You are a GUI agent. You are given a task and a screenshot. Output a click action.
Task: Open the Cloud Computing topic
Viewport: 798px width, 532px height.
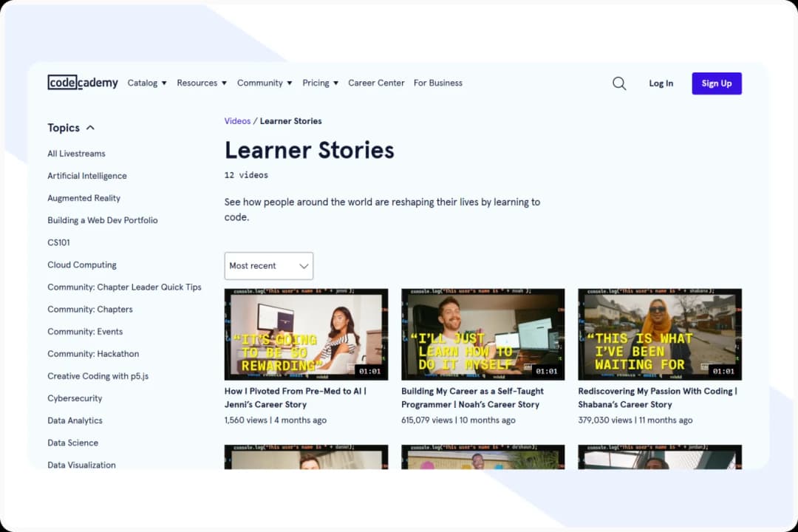pyautogui.click(x=82, y=265)
